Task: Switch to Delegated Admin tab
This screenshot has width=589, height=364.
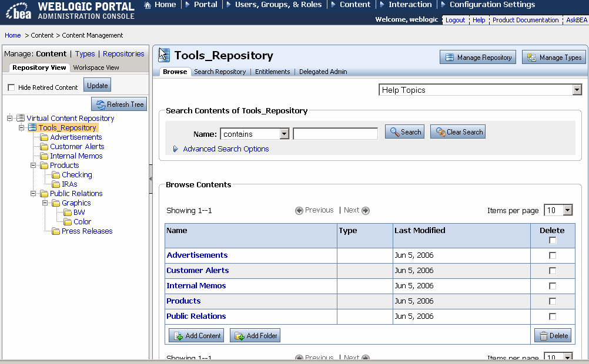Action: coord(323,72)
